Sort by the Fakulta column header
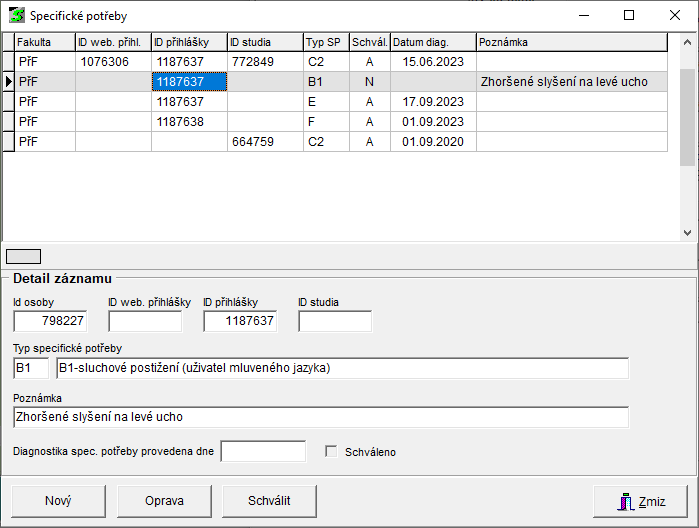This screenshot has height=528, width=699. coord(45,42)
